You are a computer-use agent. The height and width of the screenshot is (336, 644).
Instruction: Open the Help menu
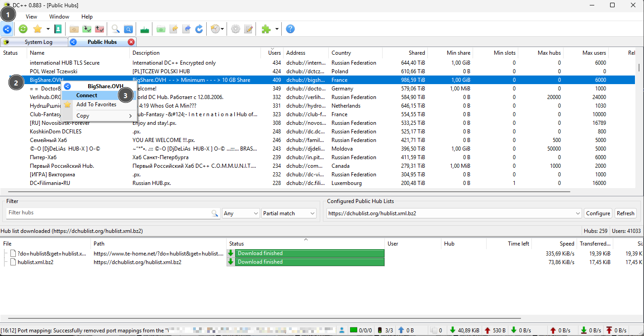(87, 17)
